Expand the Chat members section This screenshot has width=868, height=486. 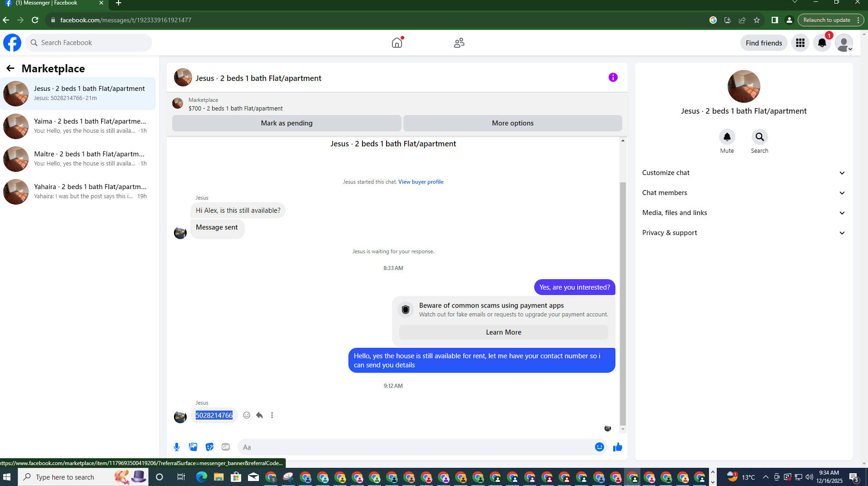744,193
